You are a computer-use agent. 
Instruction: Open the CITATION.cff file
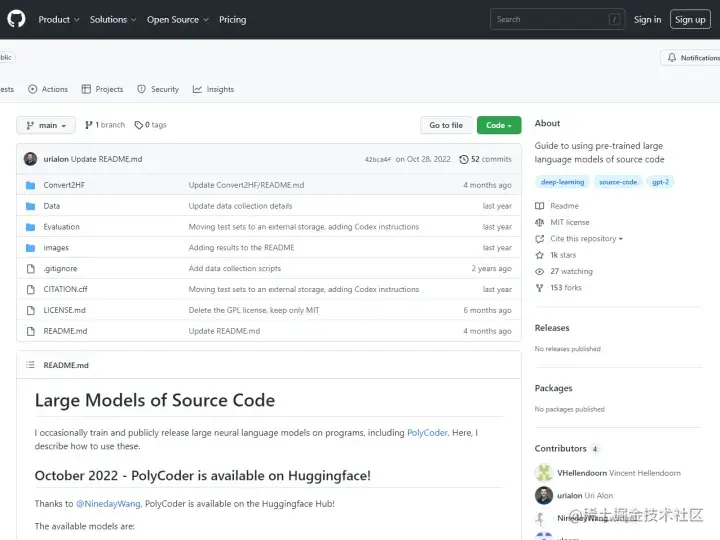coord(66,289)
